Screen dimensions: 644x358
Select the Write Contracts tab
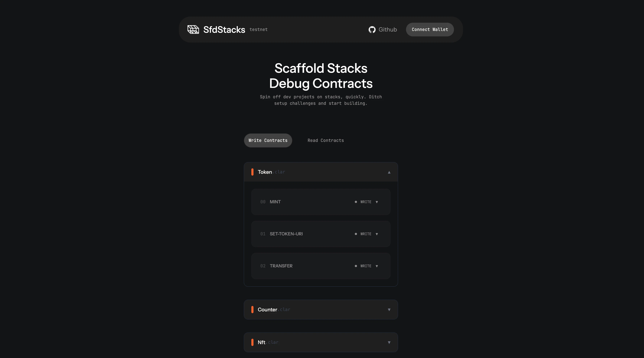(268, 140)
